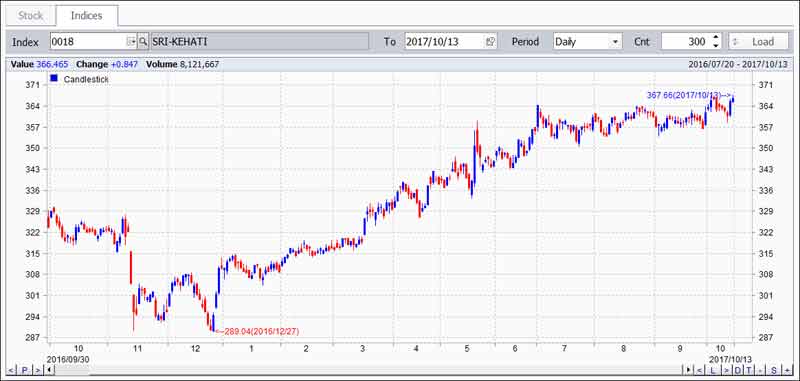Click the blue Candlestick legend swatch

[54, 79]
